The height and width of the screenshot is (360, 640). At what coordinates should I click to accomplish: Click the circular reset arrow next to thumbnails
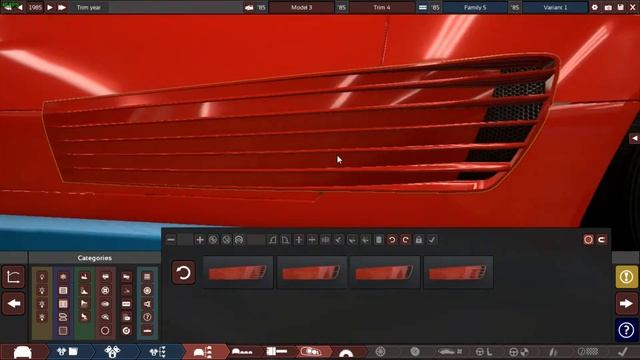[x=183, y=272]
